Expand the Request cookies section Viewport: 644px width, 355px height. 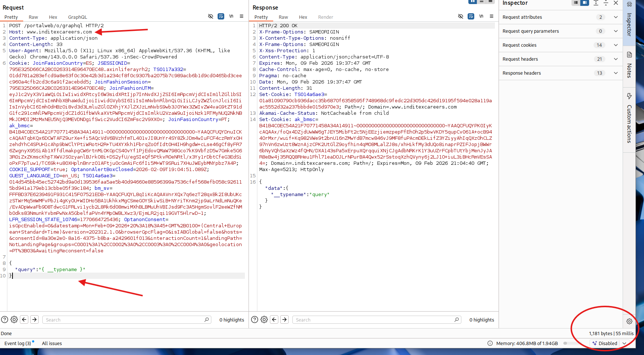tap(616, 45)
